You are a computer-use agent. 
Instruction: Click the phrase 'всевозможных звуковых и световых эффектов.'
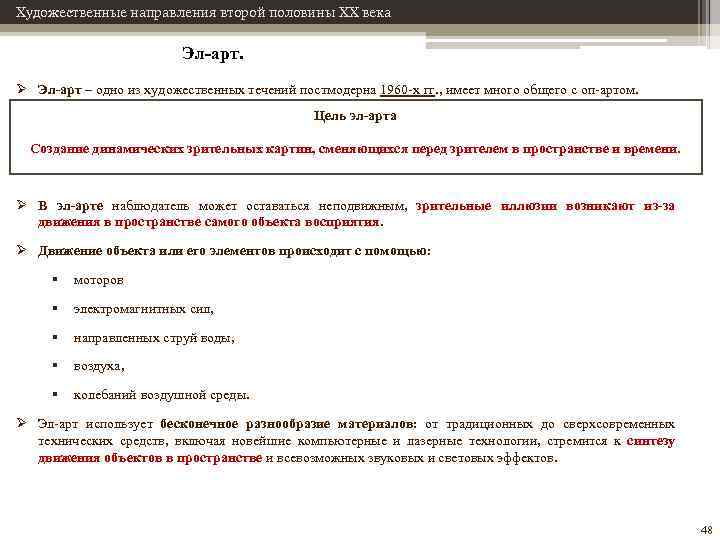[x=417, y=458]
